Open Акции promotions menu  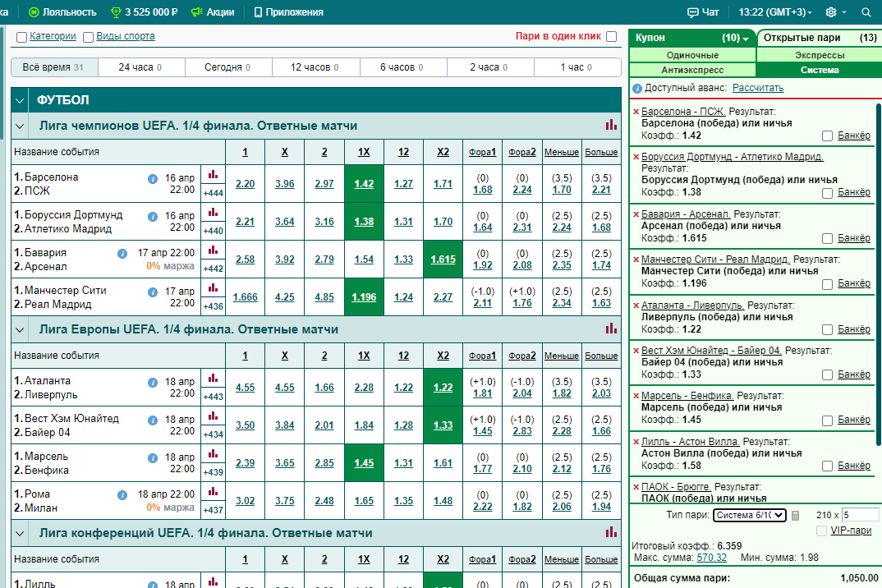click(213, 11)
